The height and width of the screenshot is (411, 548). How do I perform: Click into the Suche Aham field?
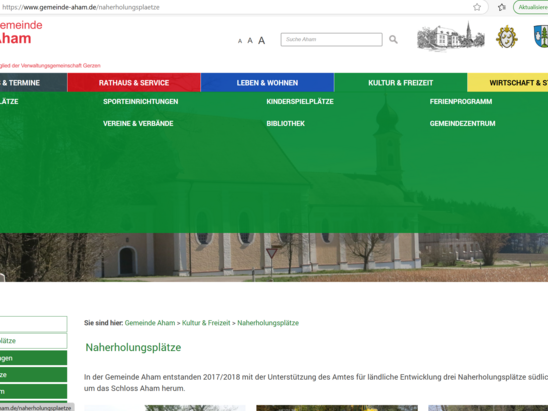click(331, 39)
